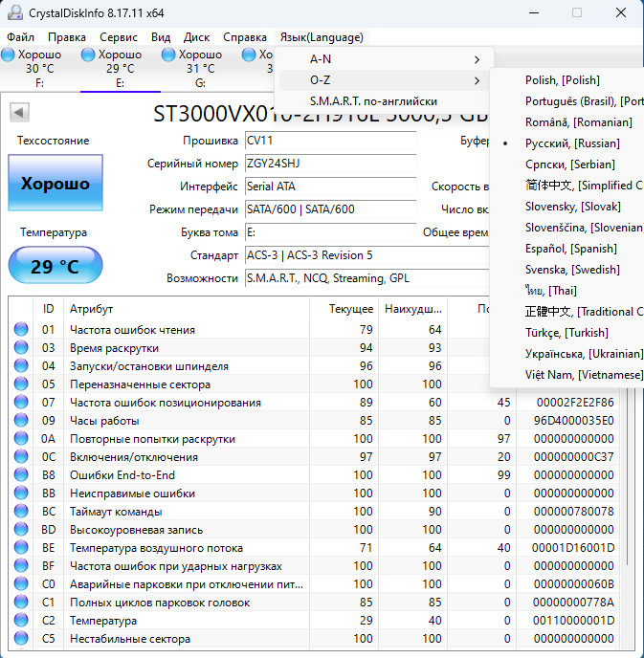Select disk E: at 29 °C

point(120,69)
